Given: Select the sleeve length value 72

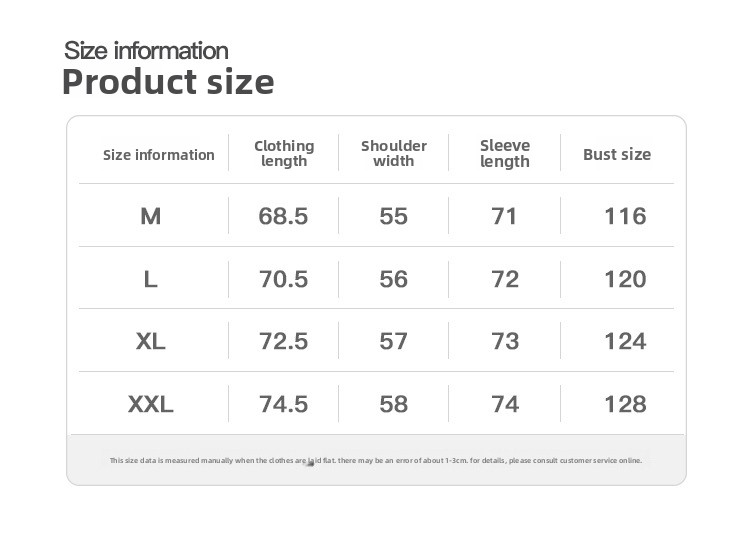Looking at the screenshot, I should pos(505,279).
